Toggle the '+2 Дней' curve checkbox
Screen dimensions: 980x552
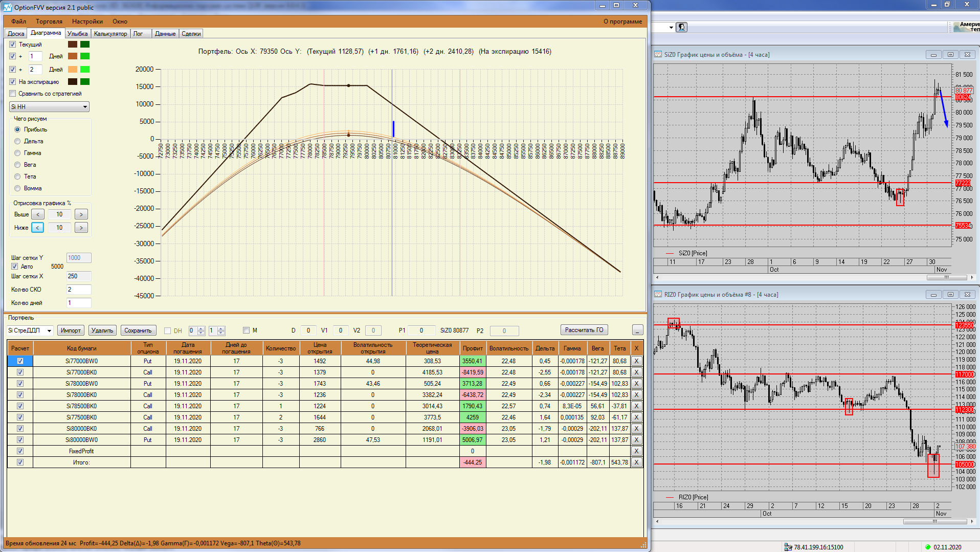[x=13, y=70]
